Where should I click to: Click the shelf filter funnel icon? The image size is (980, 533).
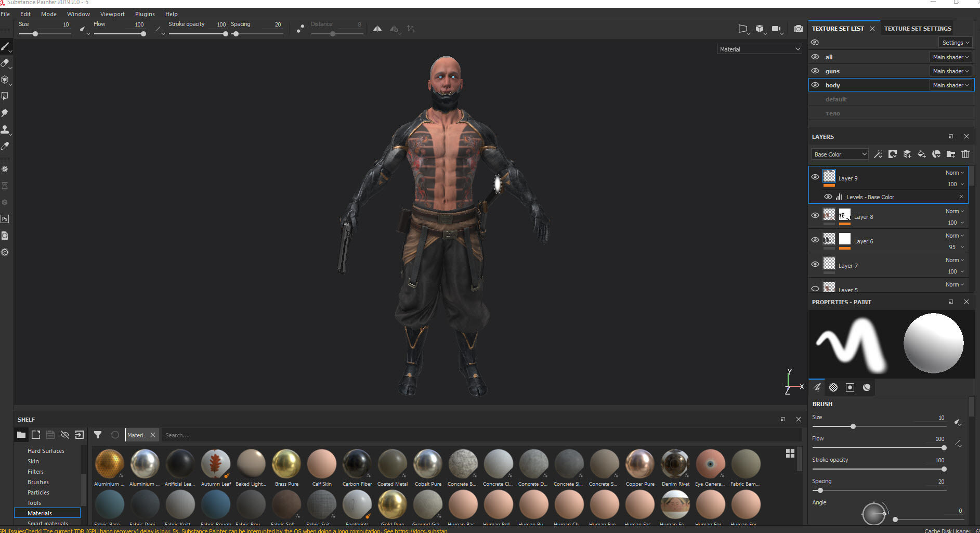(x=98, y=435)
